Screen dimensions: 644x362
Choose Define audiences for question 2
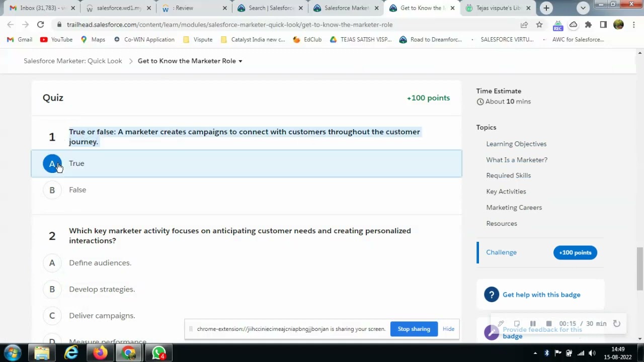point(247,263)
